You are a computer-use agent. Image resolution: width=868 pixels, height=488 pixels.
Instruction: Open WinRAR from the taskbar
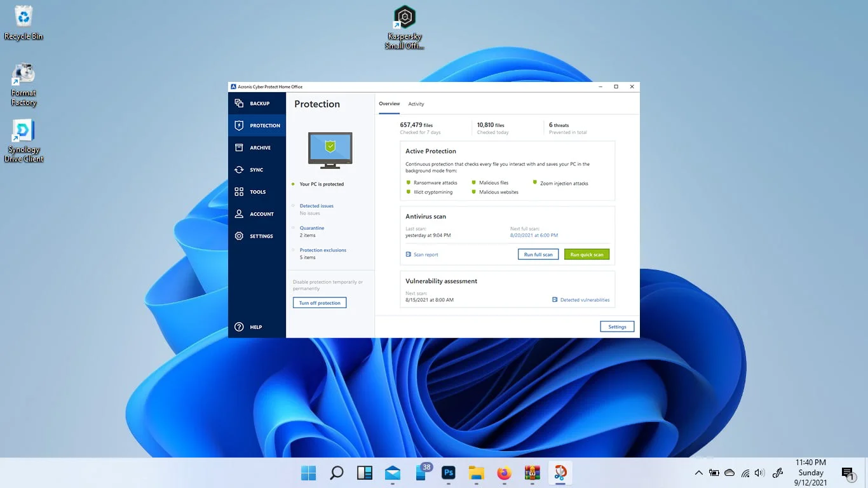(532, 473)
